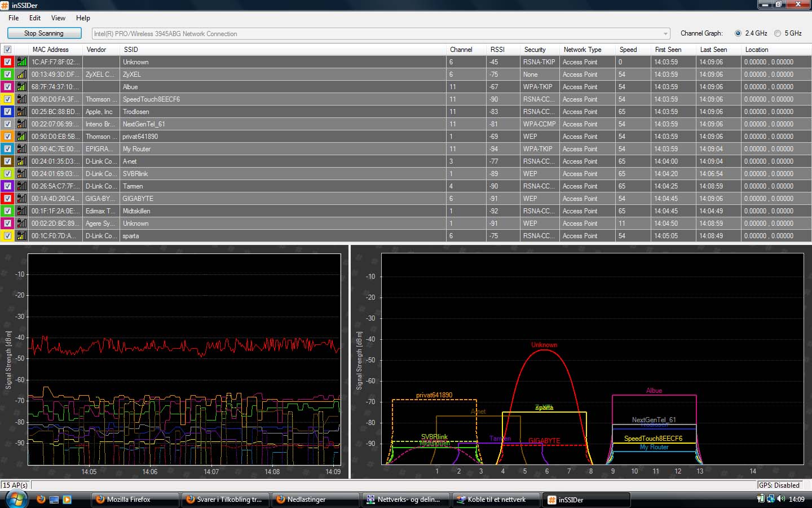Image resolution: width=812 pixels, height=508 pixels.
Task: Open the Windows Start menu
Action: coord(16,500)
